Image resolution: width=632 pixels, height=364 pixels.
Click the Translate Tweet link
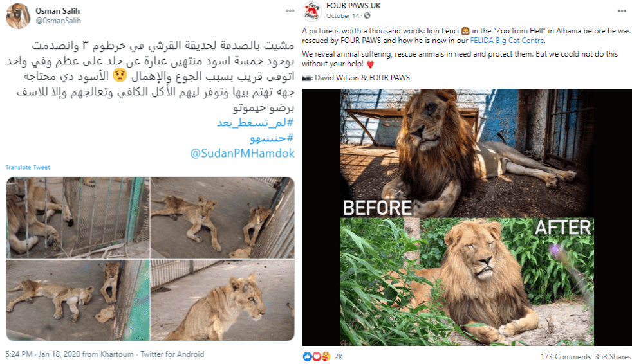(x=28, y=167)
